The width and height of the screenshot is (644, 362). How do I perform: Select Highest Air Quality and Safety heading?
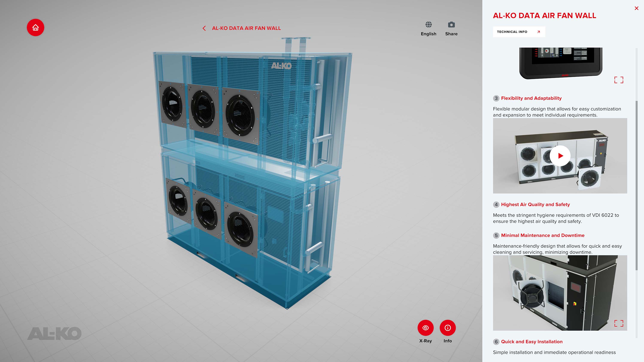coord(535,204)
